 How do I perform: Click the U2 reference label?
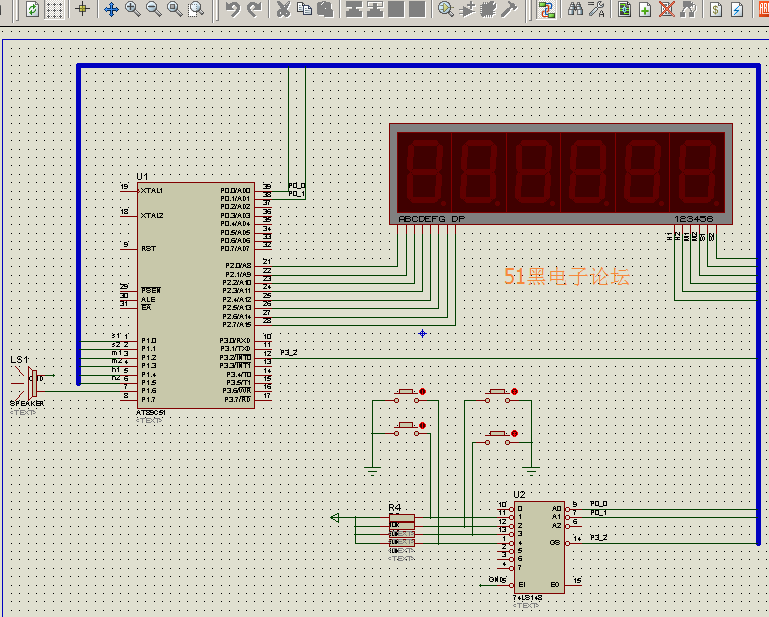(519, 494)
